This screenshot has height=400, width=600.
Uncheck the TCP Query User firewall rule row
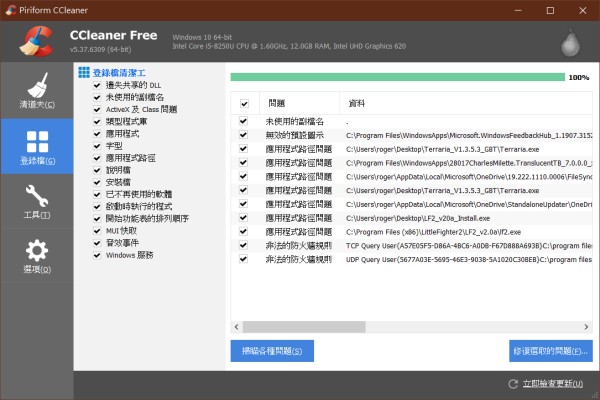[x=243, y=245]
